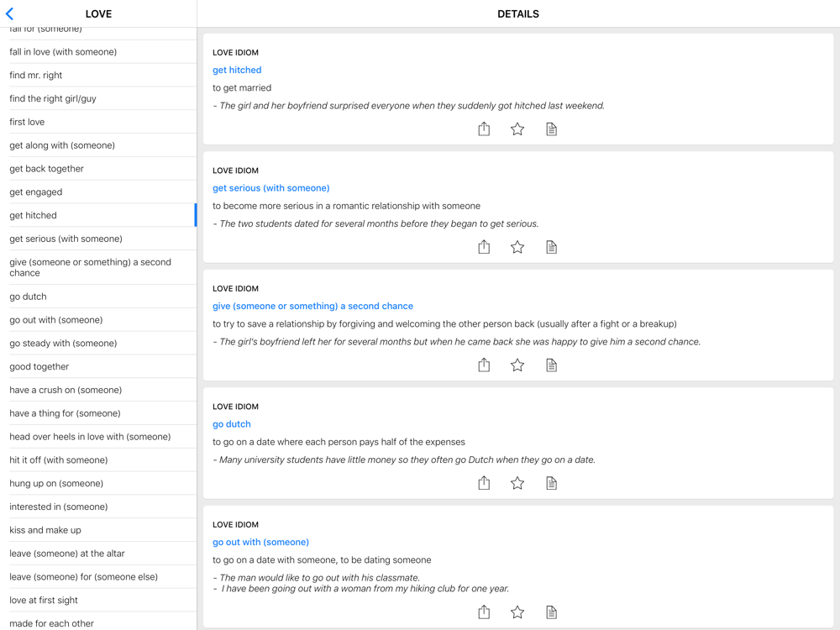Share the 'give a second chance' idiom
Viewport: 840px width, 630px height.
point(484,365)
